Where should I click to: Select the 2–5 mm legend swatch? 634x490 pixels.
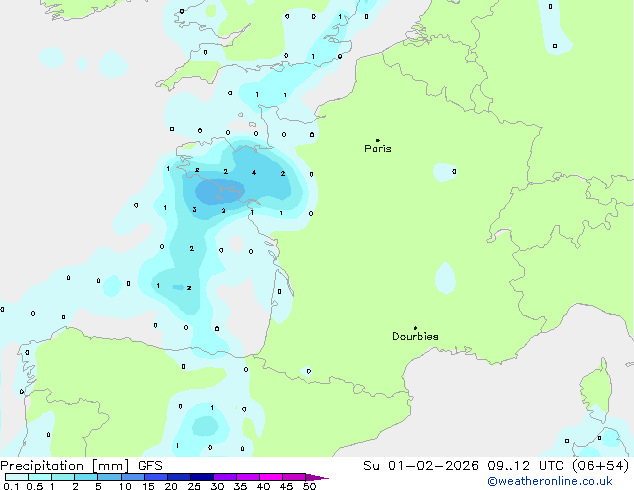click(x=86, y=477)
